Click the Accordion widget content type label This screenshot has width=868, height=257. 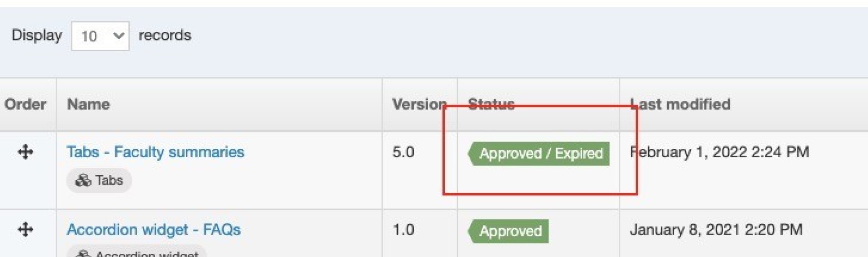[147, 254]
